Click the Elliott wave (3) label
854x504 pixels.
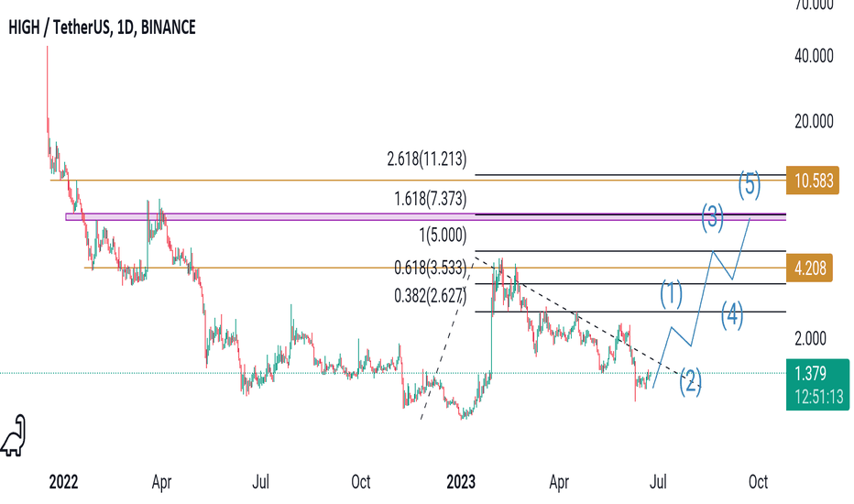tap(712, 217)
